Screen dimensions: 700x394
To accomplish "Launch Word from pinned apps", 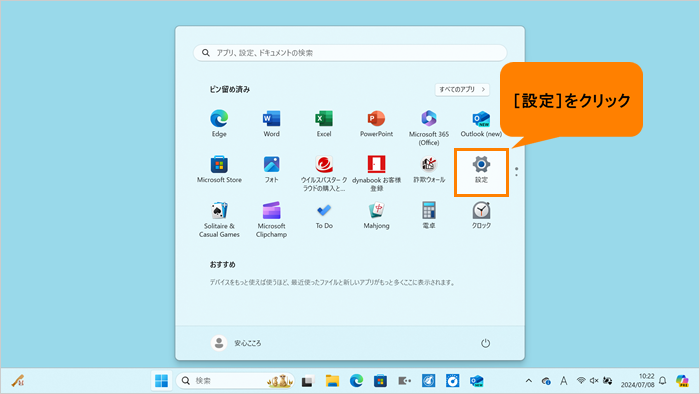I will 271,124.
